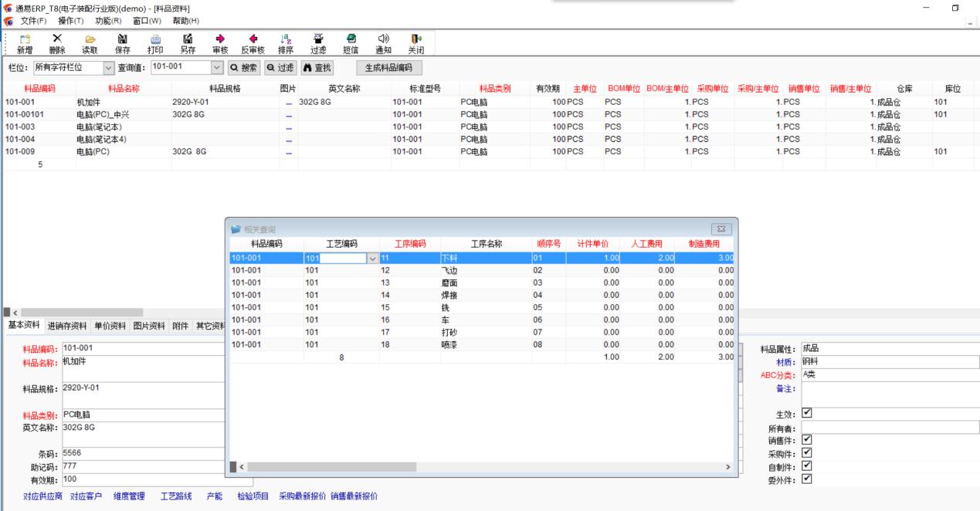Screen dimensions: 980x511
Task: Open picture ellipsis for row 101-004
Action: 289,139
